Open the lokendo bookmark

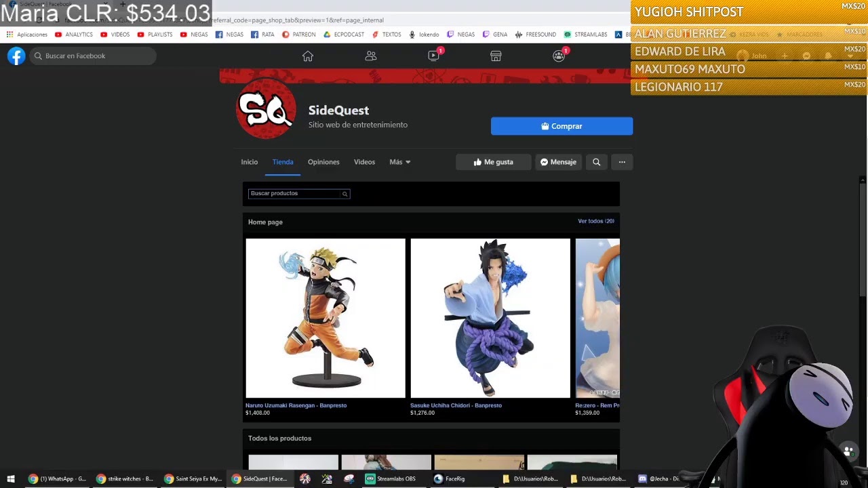pyautogui.click(x=424, y=35)
